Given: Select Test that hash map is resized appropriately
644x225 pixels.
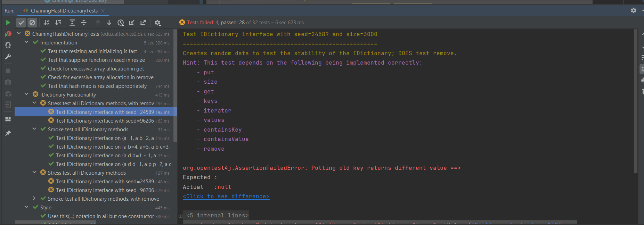Looking at the screenshot, I should pos(97,86).
